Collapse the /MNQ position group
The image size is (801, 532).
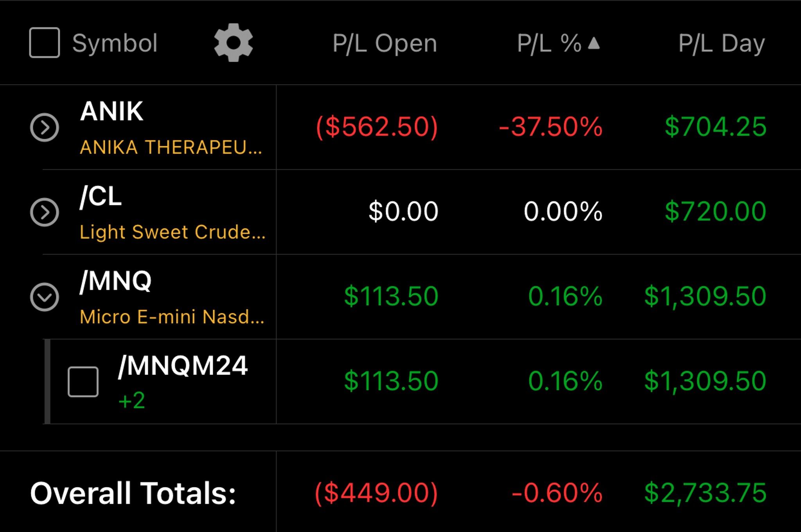point(45,297)
